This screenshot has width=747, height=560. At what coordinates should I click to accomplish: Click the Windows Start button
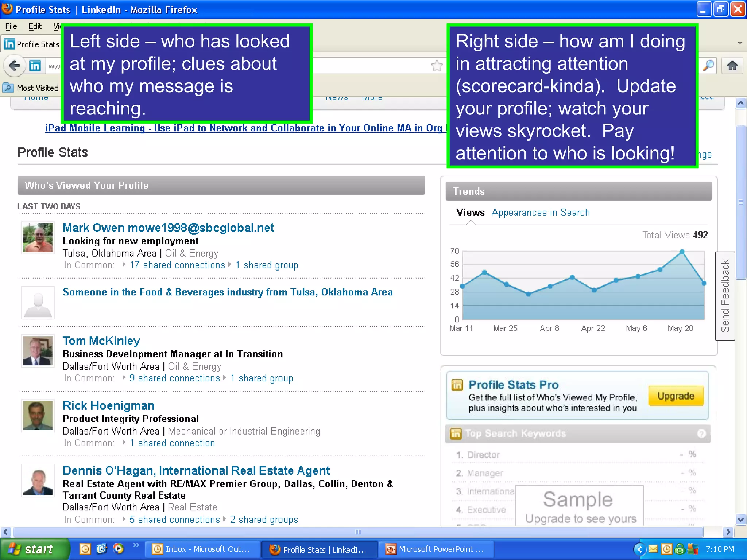34,549
